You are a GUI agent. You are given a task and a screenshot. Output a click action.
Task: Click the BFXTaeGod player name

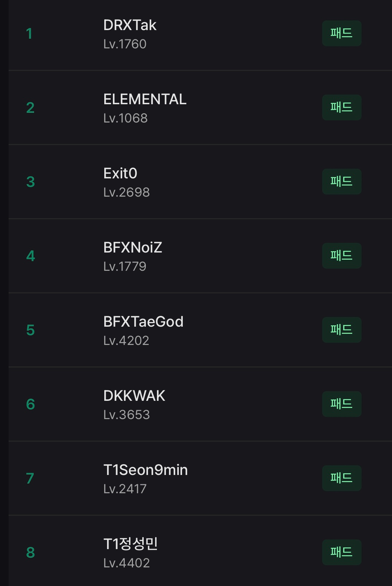click(143, 322)
